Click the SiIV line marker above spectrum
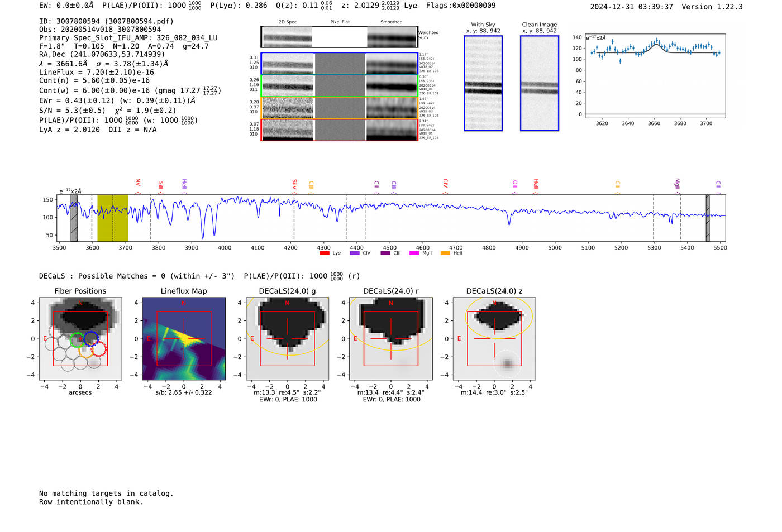 click(295, 186)
